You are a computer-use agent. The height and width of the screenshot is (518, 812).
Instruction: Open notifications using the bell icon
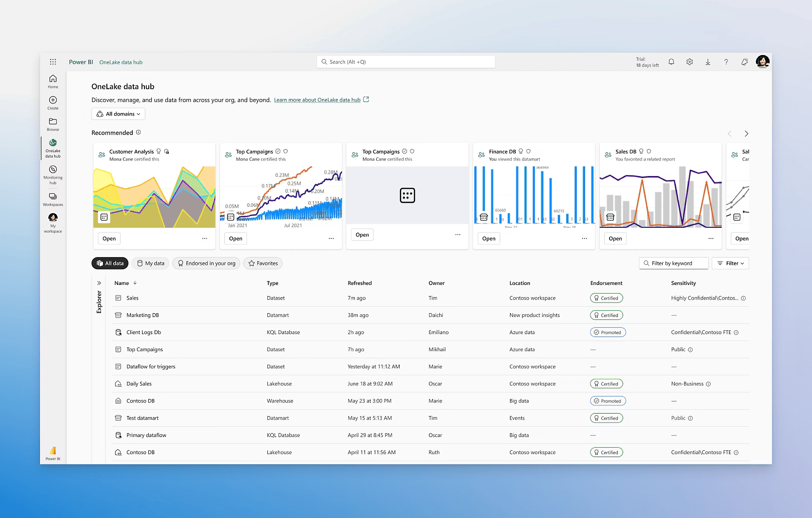[x=671, y=62]
